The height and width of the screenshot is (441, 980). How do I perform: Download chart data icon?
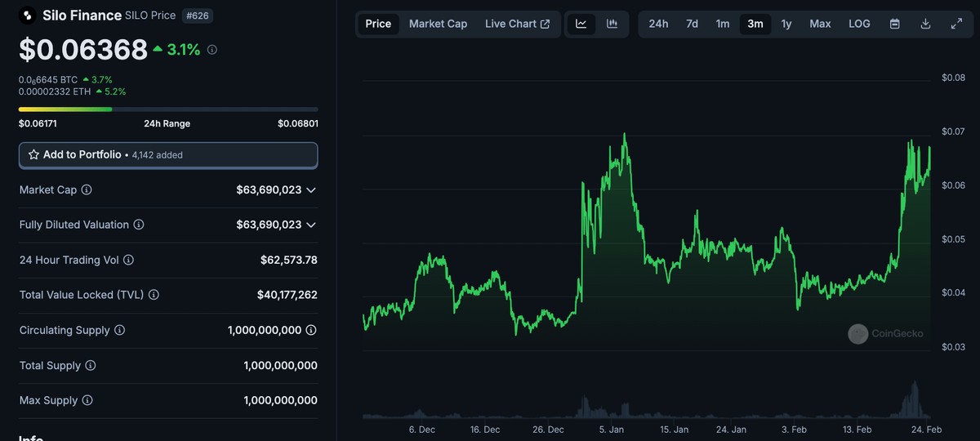click(925, 24)
